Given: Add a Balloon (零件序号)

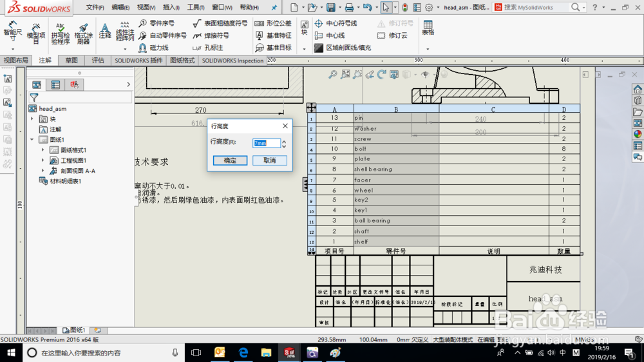Looking at the screenshot, I should click(x=156, y=23).
